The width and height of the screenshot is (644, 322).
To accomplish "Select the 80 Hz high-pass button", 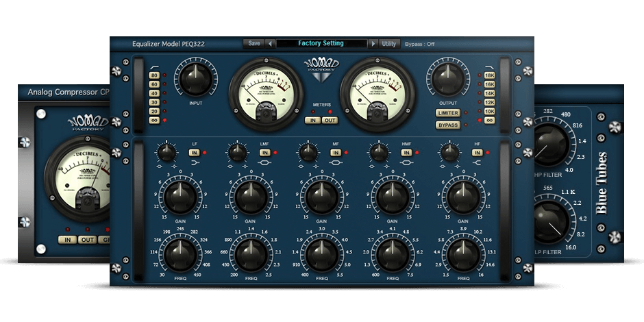I will [x=154, y=75].
